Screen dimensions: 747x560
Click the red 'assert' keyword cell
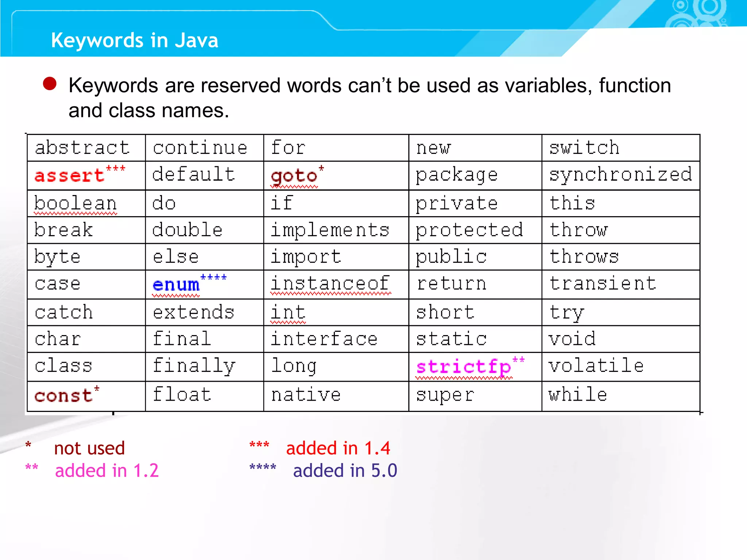(x=86, y=175)
